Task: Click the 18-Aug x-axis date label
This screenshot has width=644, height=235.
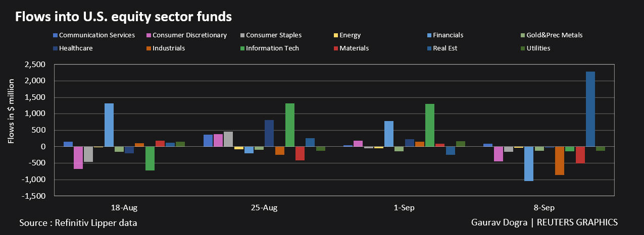Action: pos(124,208)
